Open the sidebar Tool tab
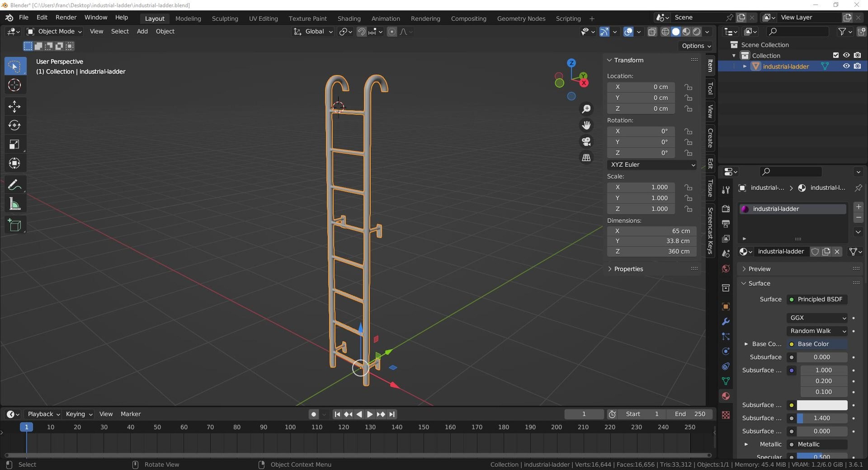 pos(710,89)
